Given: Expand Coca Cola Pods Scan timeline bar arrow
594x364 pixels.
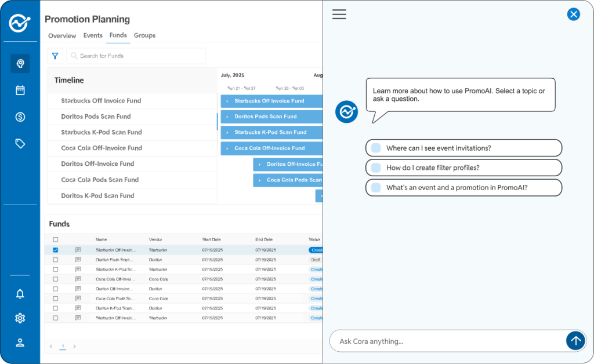Looking at the screenshot, I should 259,180.
